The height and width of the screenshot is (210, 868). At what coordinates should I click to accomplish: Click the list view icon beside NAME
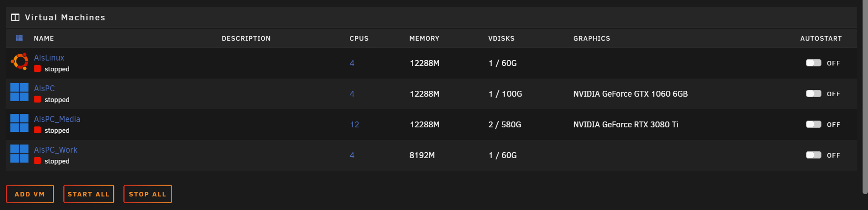[x=19, y=38]
